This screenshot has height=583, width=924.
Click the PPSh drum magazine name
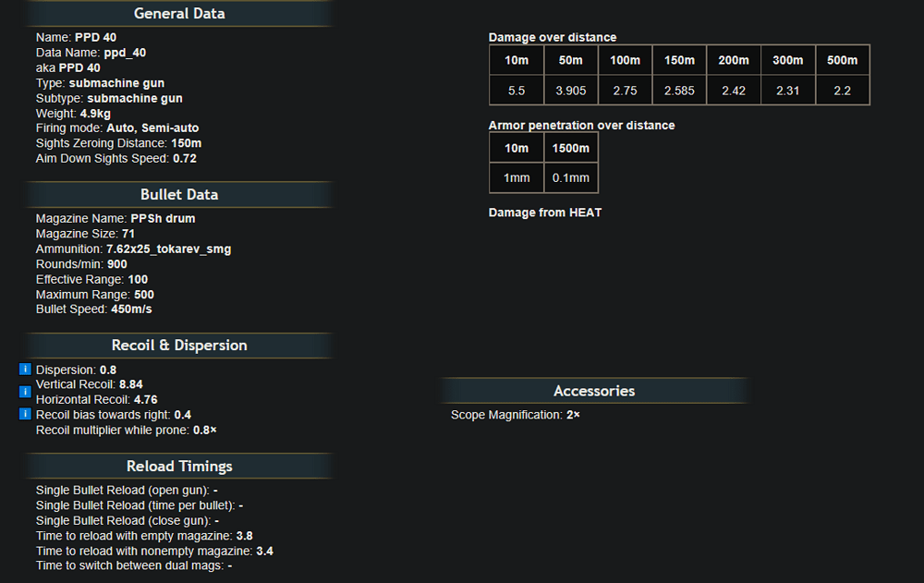(x=163, y=219)
